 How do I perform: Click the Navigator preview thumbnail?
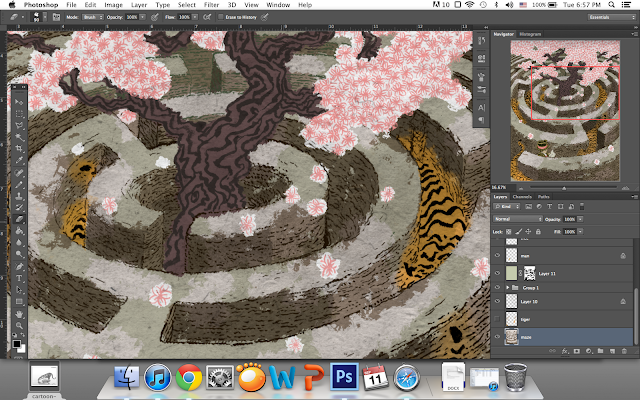coord(565,110)
